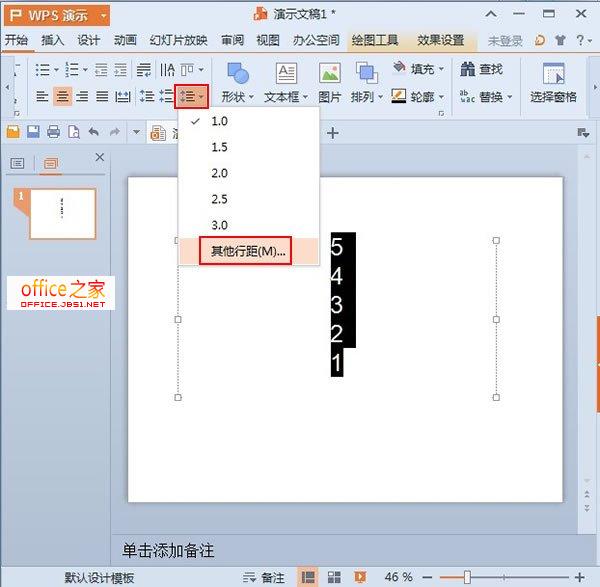Image resolution: width=600 pixels, height=587 pixels.
Task: Align text to the right
Action: tap(82, 96)
